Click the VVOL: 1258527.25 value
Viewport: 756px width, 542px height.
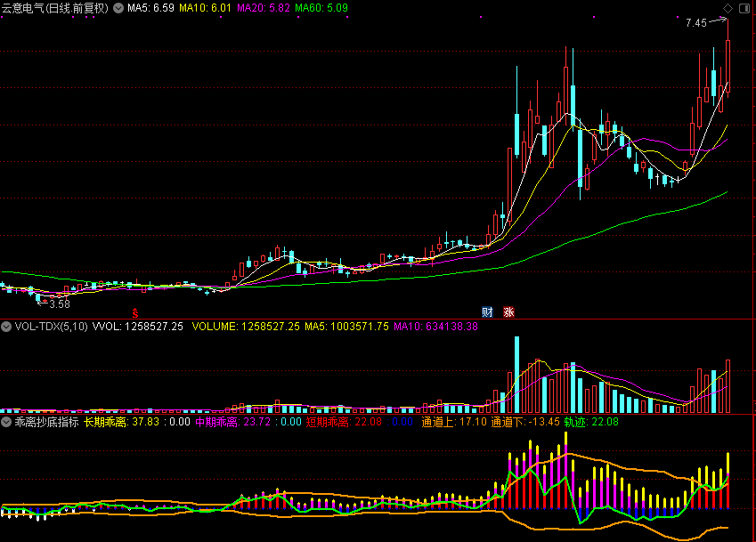137,326
